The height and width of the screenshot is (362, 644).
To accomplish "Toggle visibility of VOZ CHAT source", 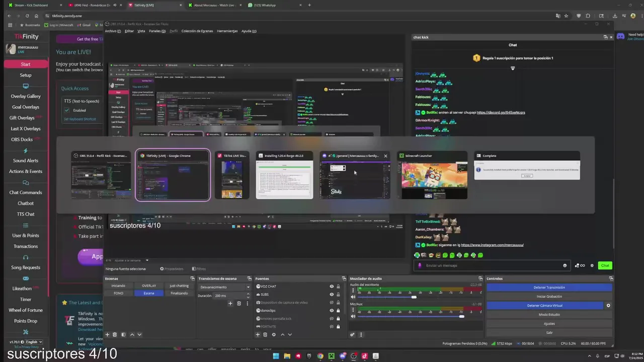I will pyautogui.click(x=332, y=287).
